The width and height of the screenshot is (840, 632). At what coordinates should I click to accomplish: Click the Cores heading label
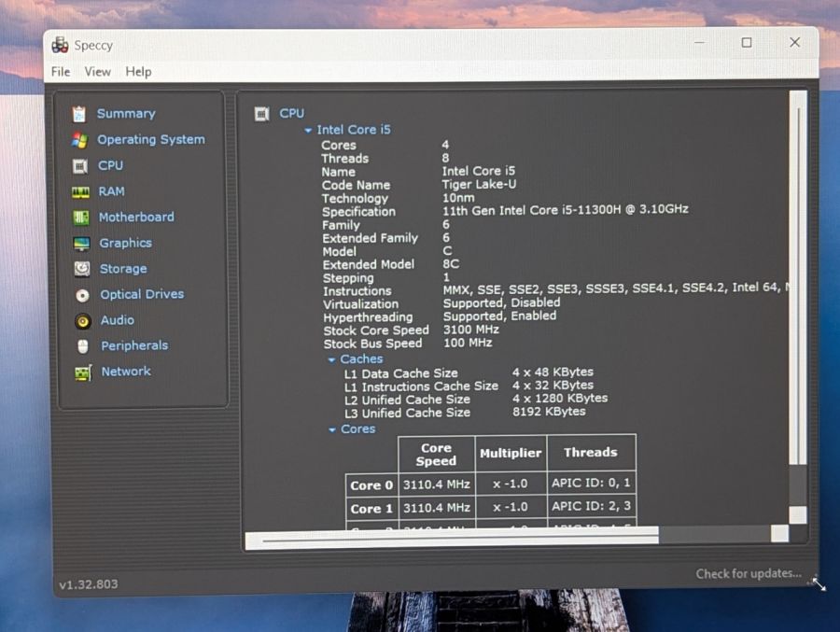(x=357, y=428)
